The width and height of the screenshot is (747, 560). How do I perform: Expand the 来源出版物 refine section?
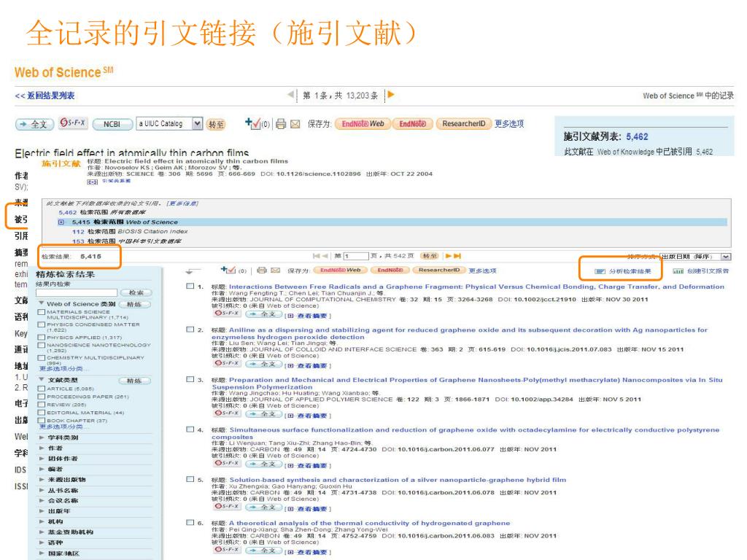click(x=42, y=479)
